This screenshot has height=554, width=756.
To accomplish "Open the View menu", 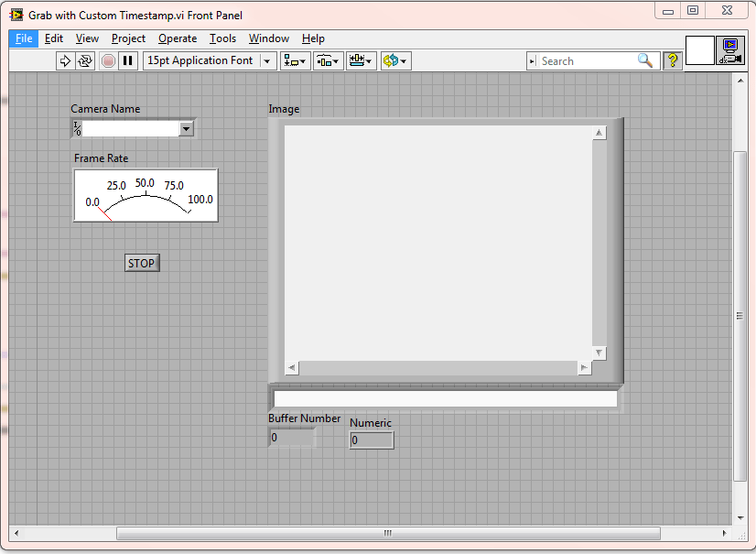I will [87, 38].
